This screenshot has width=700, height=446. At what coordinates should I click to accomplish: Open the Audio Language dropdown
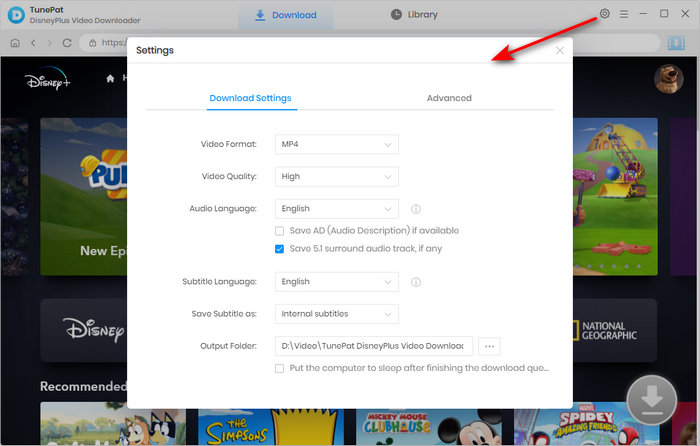pos(337,208)
